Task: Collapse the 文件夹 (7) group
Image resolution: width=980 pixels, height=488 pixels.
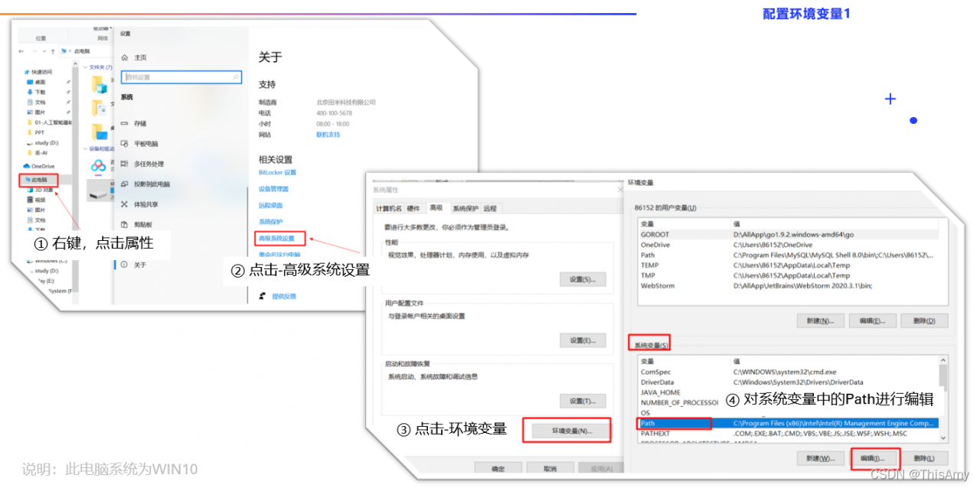Action: [x=85, y=67]
